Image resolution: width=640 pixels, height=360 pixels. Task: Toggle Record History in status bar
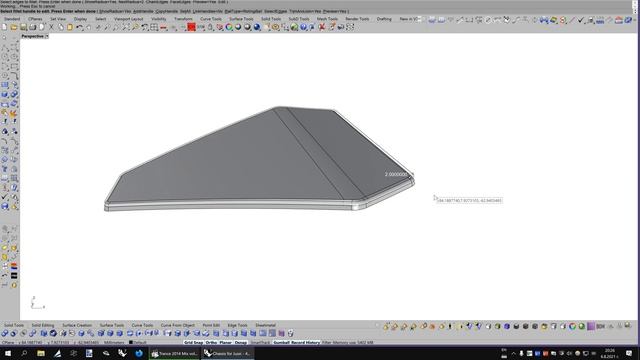305,342
